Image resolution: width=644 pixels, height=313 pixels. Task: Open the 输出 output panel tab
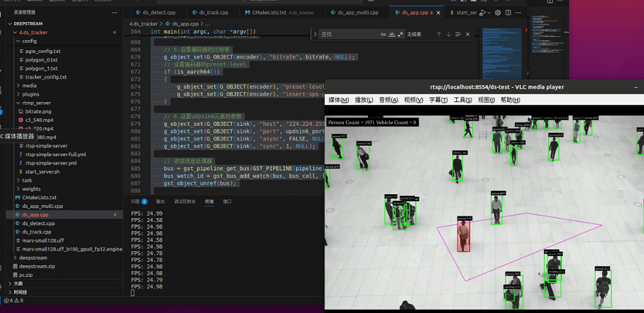[x=160, y=201]
